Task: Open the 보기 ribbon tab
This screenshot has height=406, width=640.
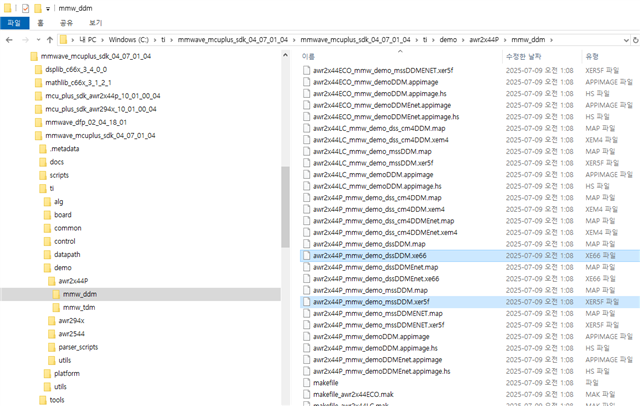Action: (x=96, y=23)
